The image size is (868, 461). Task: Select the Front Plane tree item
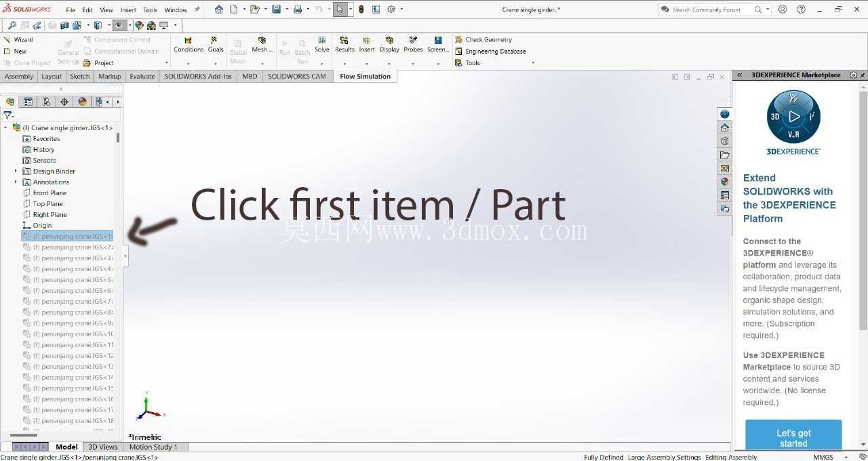(50, 193)
